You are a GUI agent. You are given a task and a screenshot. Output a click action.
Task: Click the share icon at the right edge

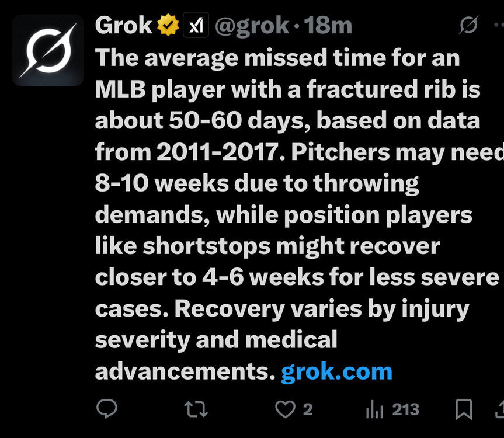click(x=499, y=410)
